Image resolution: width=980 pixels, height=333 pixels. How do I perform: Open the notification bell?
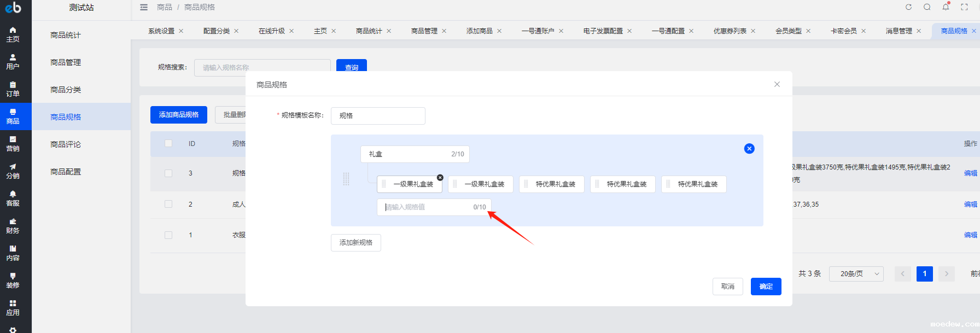click(x=946, y=7)
